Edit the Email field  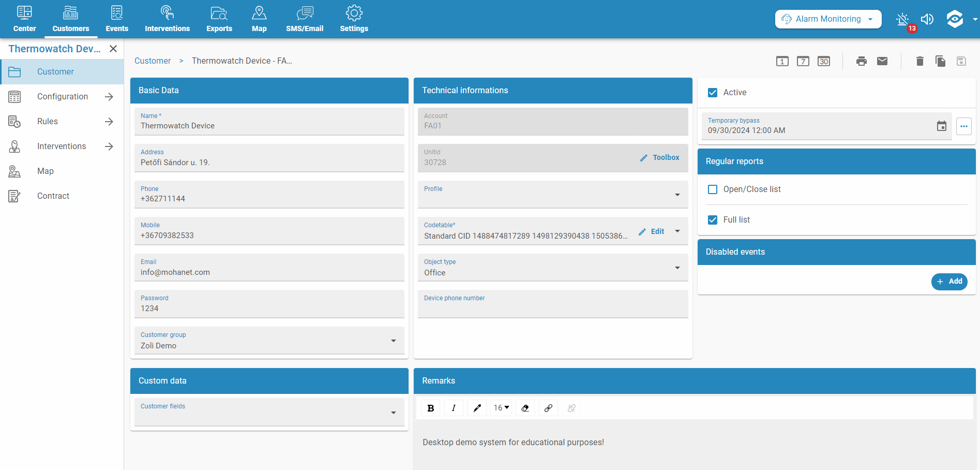pos(269,268)
